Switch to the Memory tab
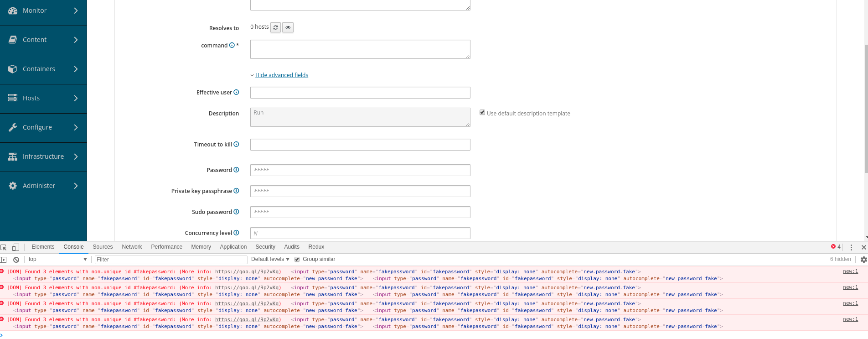 201,247
